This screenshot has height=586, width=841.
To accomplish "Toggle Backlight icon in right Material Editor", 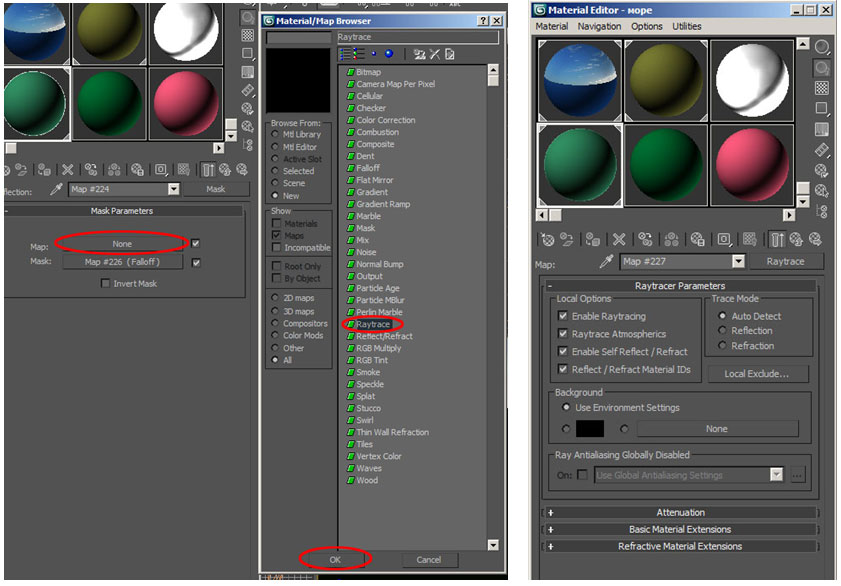I will (x=822, y=68).
